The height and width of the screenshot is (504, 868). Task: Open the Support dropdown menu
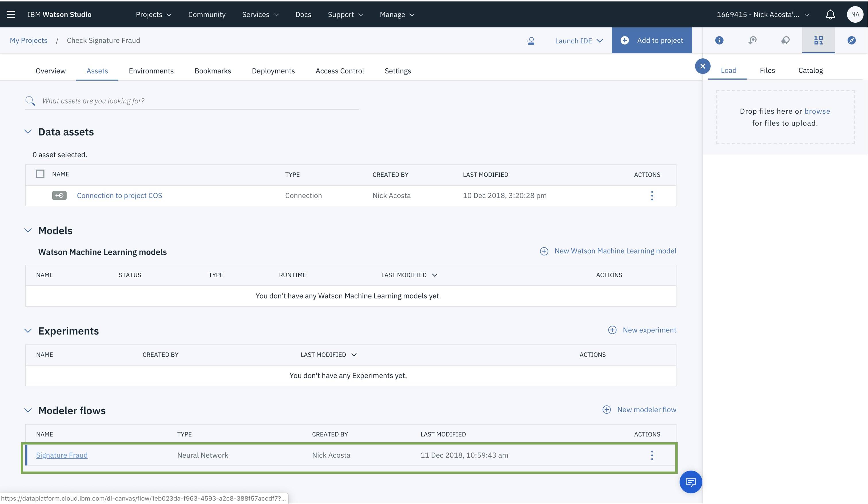(x=345, y=14)
